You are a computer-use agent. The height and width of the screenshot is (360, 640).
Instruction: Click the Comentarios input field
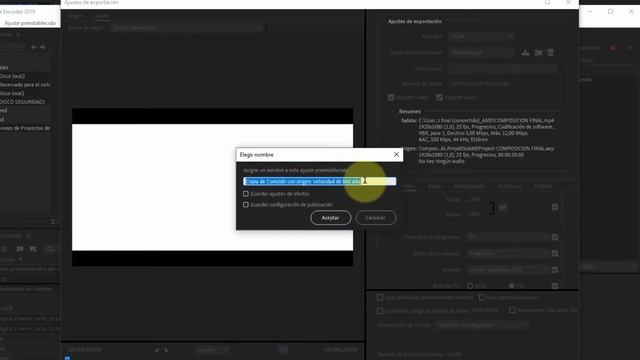(x=502, y=69)
